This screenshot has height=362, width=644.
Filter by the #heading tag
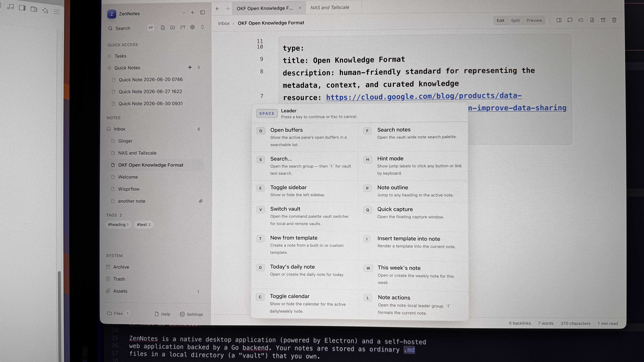click(118, 225)
